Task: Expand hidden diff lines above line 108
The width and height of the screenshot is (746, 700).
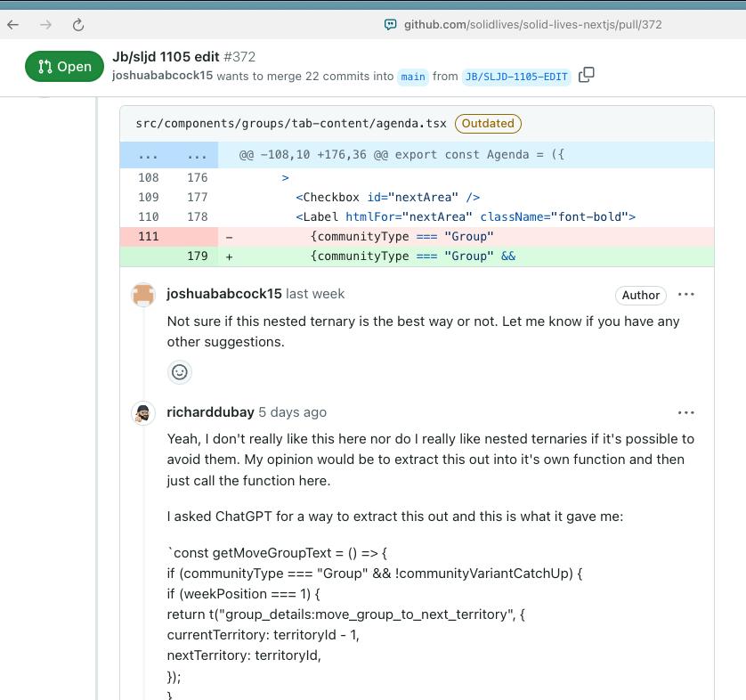Action: [x=149, y=155]
